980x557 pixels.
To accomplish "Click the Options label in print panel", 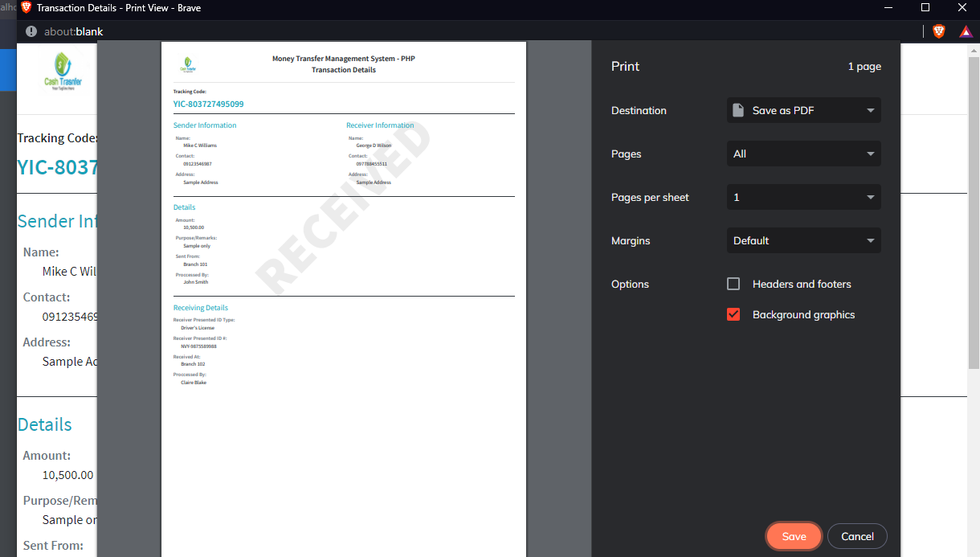I will pos(630,285).
